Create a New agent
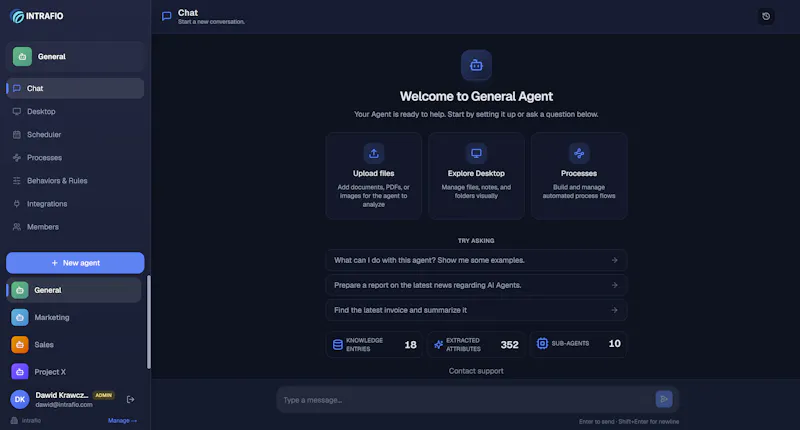Image resolution: width=800 pixels, height=430 pixels. pyautogui.click(x=75, y=263)
